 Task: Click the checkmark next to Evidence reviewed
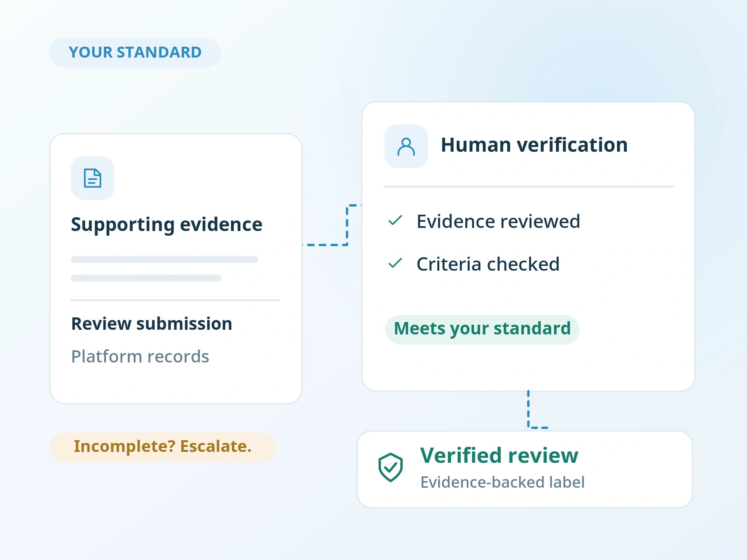[395, 220]
